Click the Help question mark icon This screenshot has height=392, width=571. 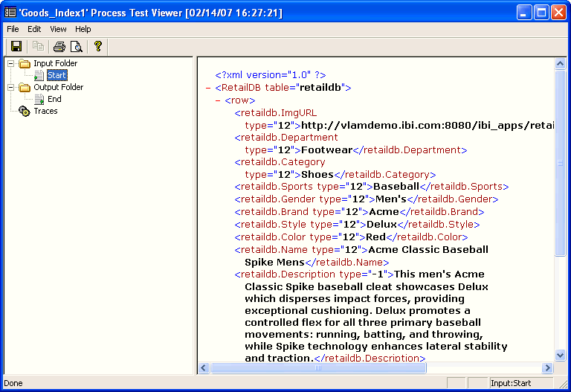[x=97, y=47]
